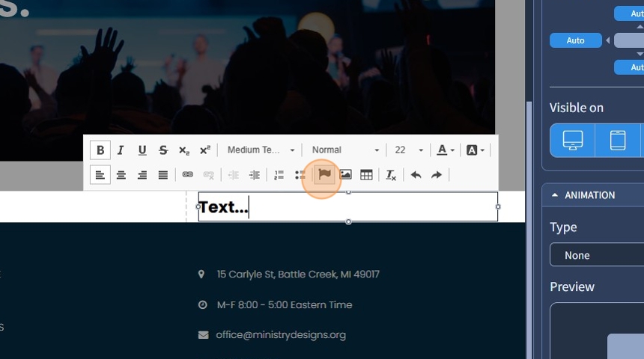Click the left arrow beside Auto
The width and height of the screenshot is (644, 359).
click(x=608, y=40)
